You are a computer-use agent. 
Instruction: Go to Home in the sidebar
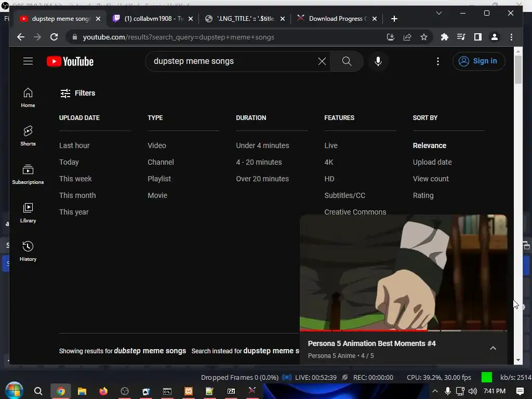28,98
